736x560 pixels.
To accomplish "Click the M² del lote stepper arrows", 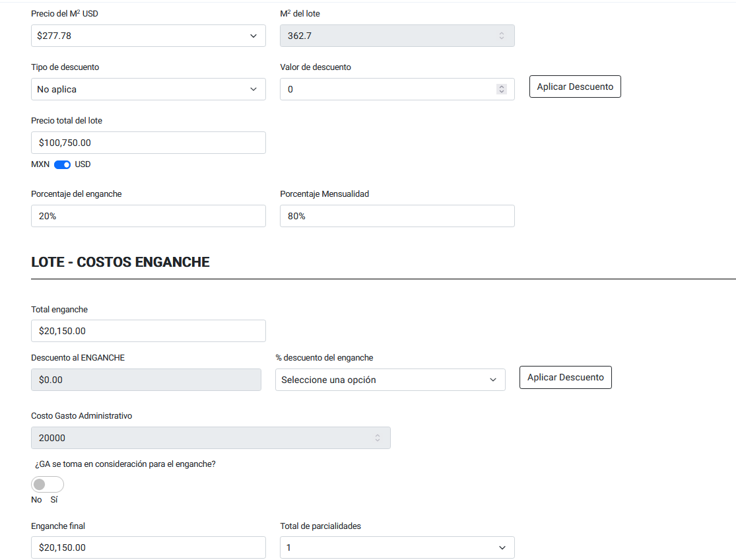I will [x=501, y=36].
